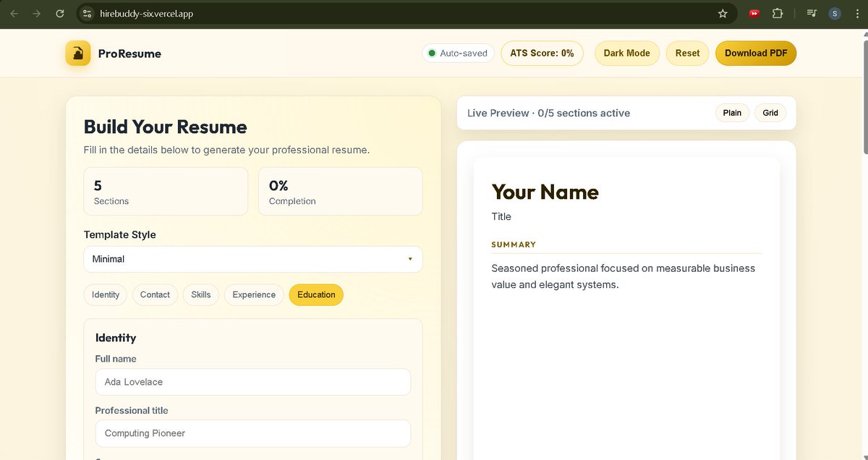The height and width of the screenshot is (460, 868).
Task: Open site information icon in address bar
Action: 88,13
